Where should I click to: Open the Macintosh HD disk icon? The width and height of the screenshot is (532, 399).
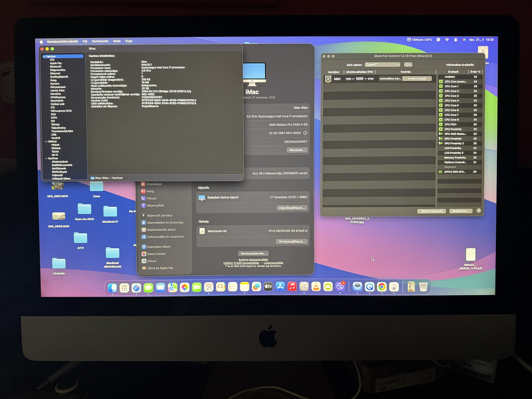(202, 231)
